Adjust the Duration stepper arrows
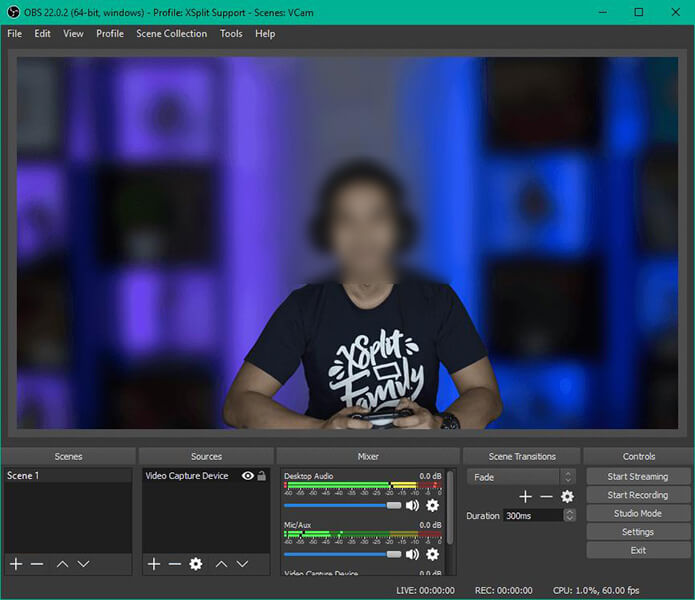The image size is (695, 600). pyautogui.click(x=570, y=515)
